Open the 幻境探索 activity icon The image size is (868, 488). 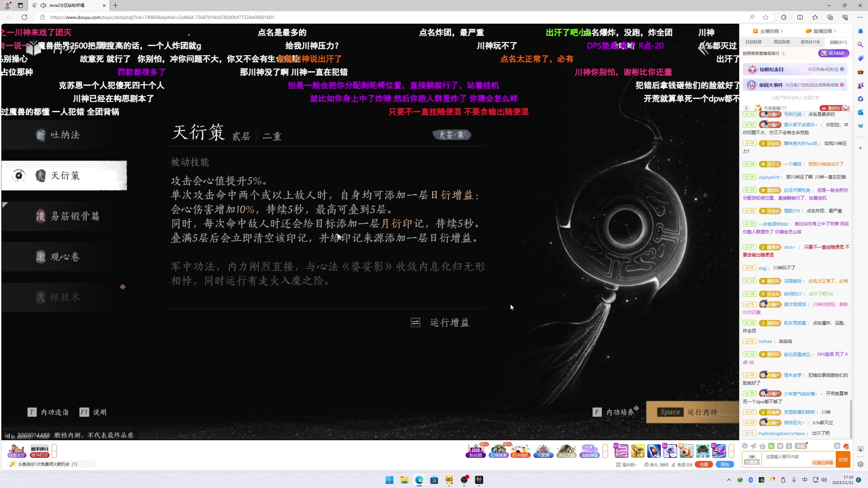[498, 451]
